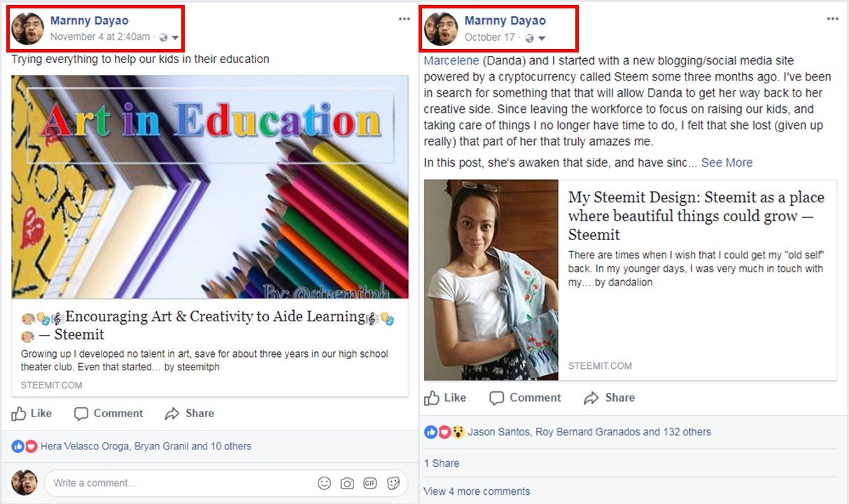Click the camera icon to attach photo
This screenshot has height=504, width=849.
point(346,483)
